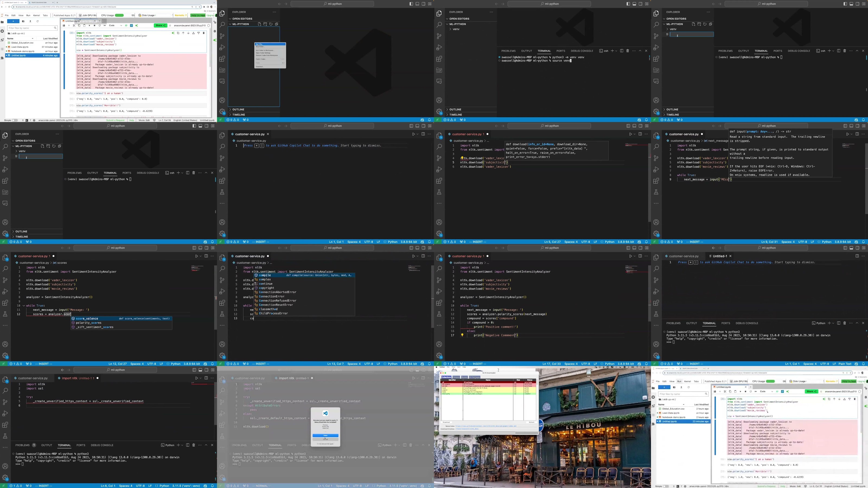Image resolution: width=868 pixels, height=488 pixels.
Task: Click Share, Jupyter listing Untitled.ipynb 23 minutes ago
Action: 811,391
